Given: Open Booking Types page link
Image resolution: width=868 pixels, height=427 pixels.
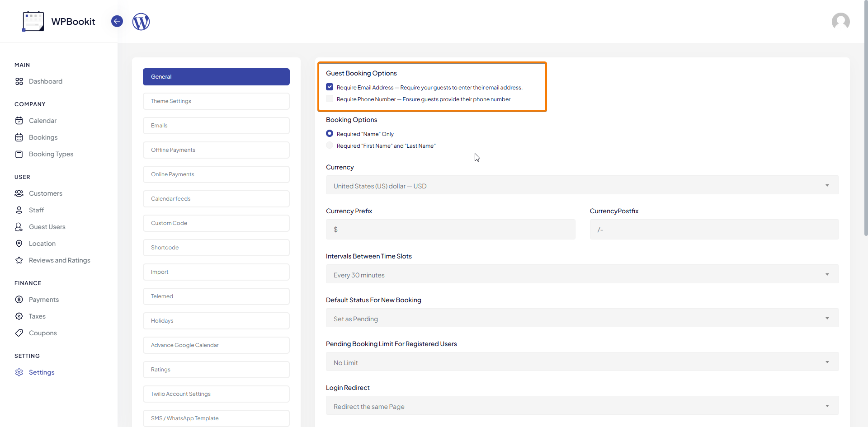Looking at the screenshot, I should (x=51, y=154).
